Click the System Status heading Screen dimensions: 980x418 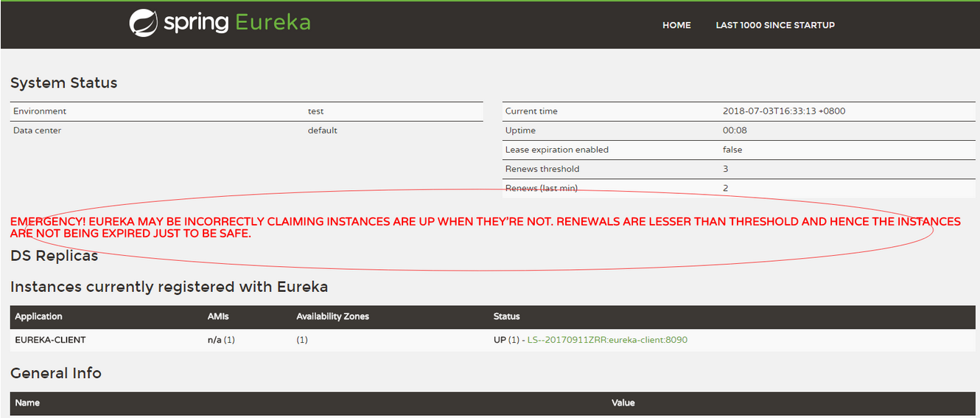click(x=64, y=83)
